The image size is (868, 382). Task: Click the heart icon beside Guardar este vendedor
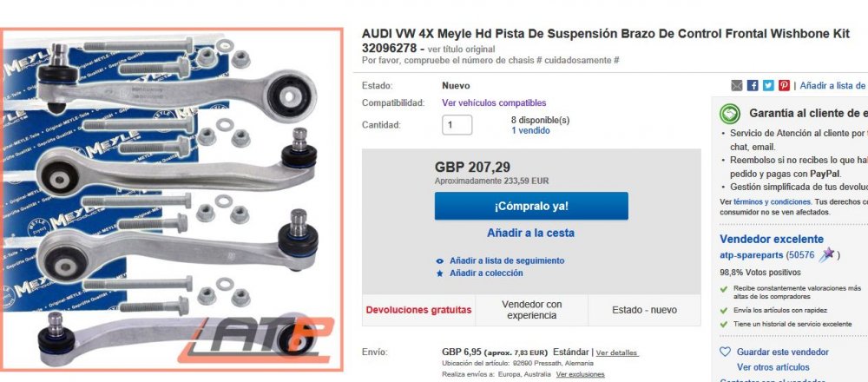point(725,352)
